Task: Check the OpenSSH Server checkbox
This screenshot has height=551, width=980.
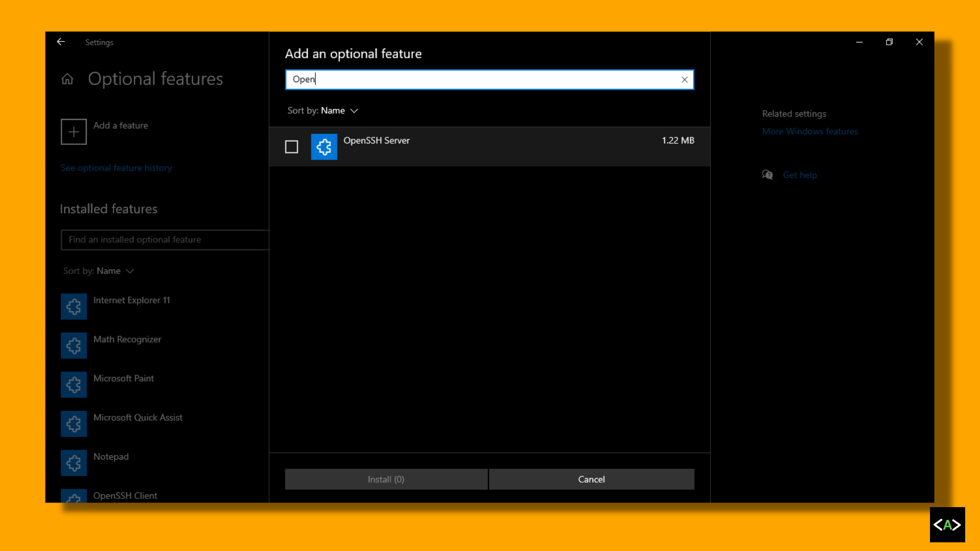Action: (291, 147)
